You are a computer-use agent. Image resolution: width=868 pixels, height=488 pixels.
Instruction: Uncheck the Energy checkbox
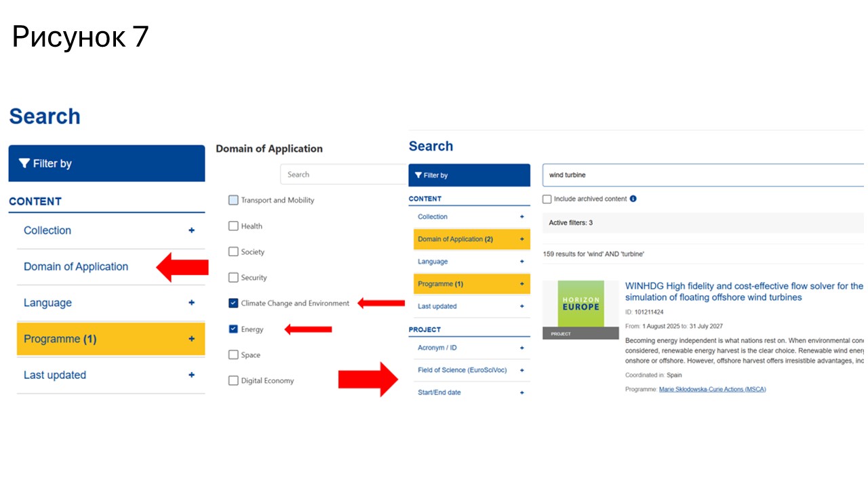(x=233, y=329)
